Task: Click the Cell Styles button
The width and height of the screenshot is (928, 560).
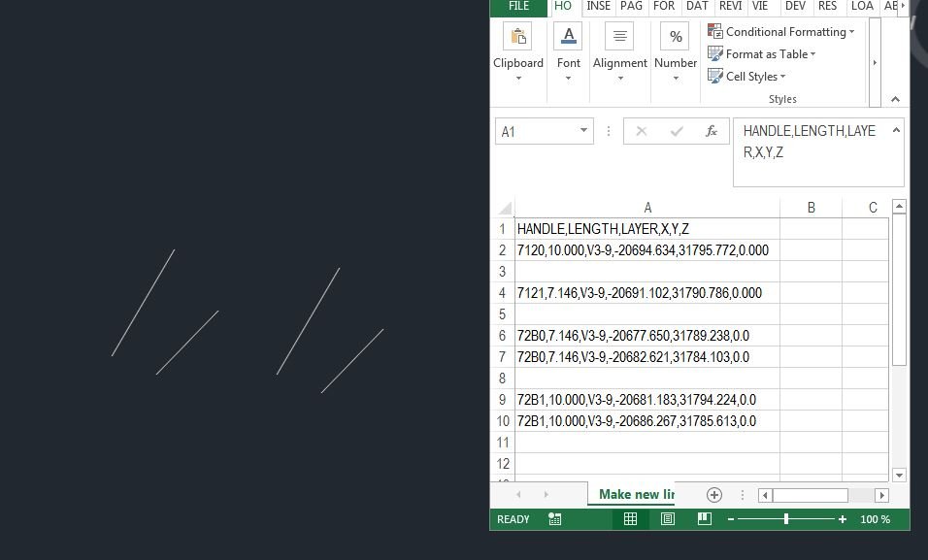Action: (x=746, y=77)
